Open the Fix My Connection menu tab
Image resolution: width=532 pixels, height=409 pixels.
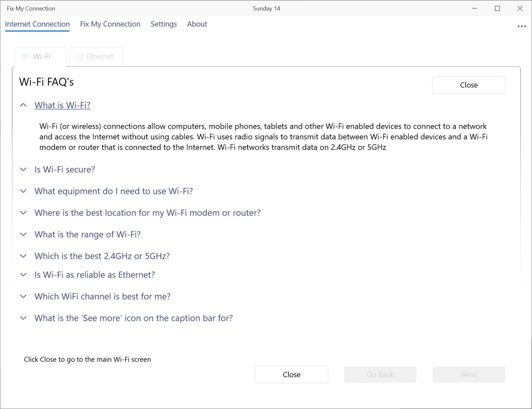[x=110, y=24]
